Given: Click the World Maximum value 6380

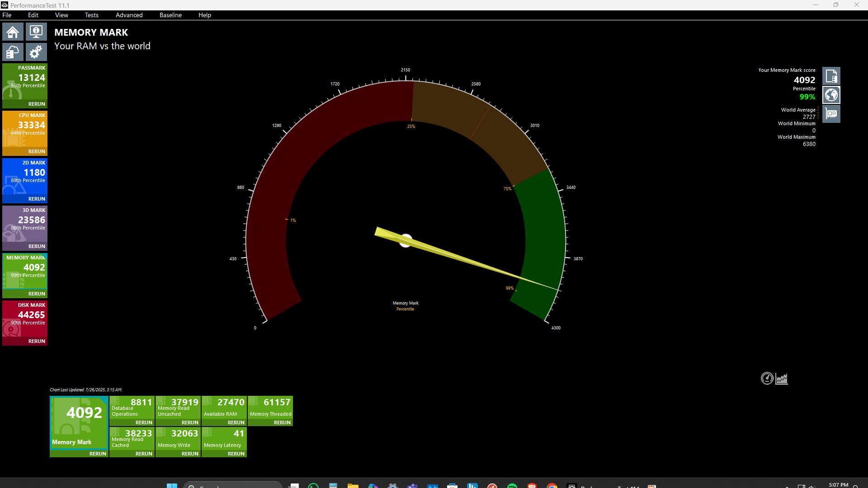Looking at the screenshot, I should (809, 144).
